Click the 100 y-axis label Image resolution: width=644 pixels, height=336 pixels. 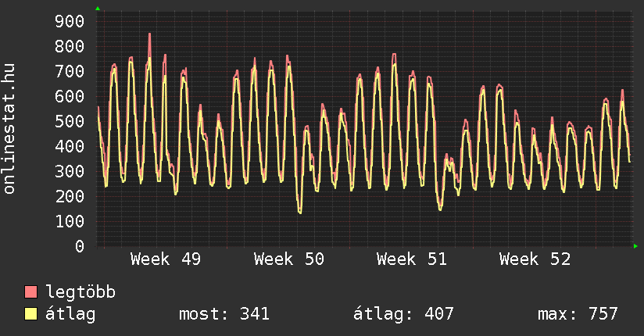click(x=69, y=221)
